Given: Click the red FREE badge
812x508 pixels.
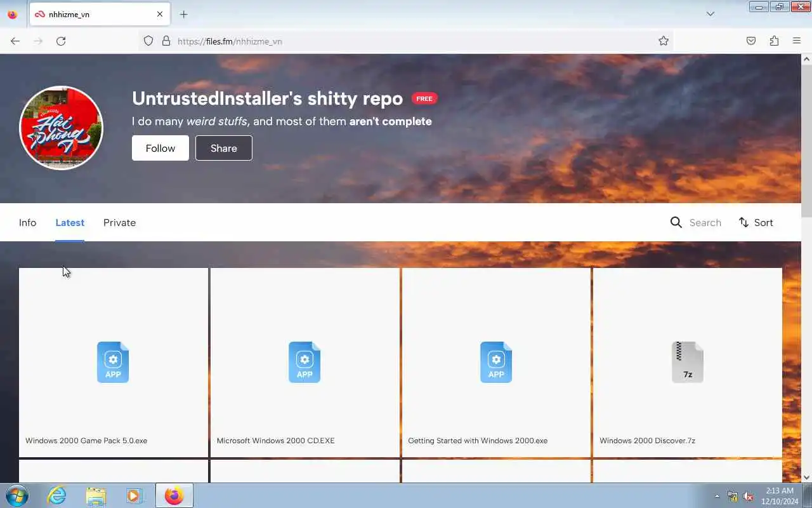Looking at the screenshot, I should point(424,98).
